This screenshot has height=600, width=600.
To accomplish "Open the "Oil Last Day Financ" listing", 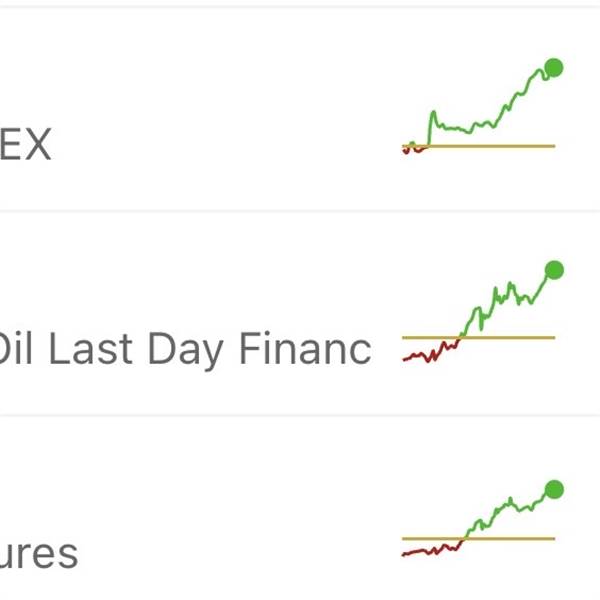I will 185,349.
